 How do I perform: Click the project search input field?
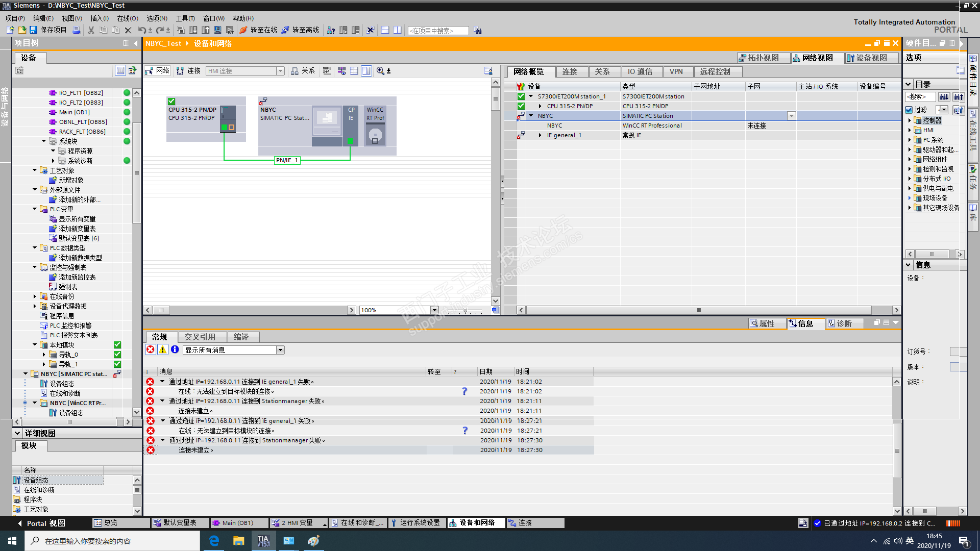tap(438, 31)
